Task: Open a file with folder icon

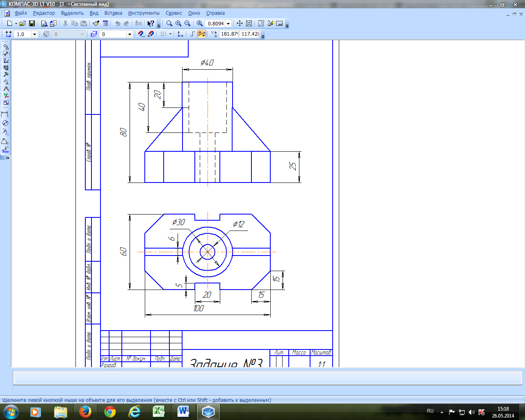Action: point(23,23)
